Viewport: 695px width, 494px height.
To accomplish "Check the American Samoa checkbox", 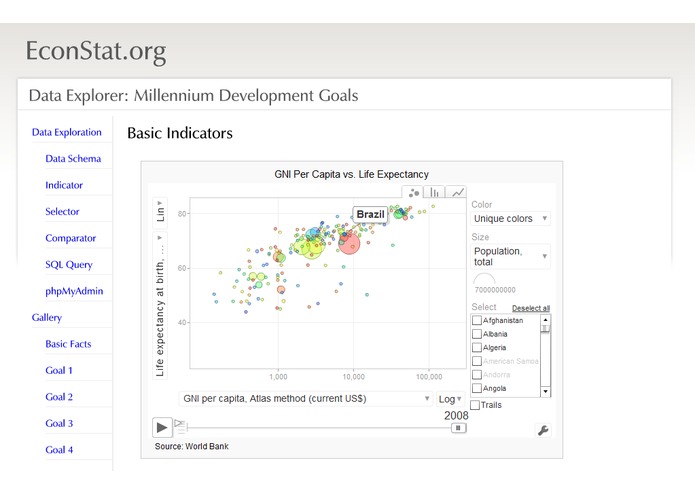I will 477,361.
